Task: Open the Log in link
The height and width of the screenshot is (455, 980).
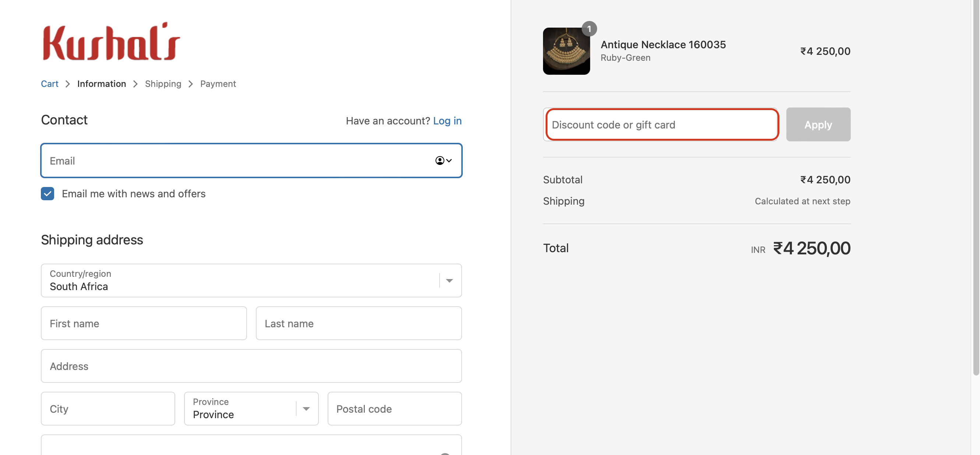Action: [x=447, y=121]
